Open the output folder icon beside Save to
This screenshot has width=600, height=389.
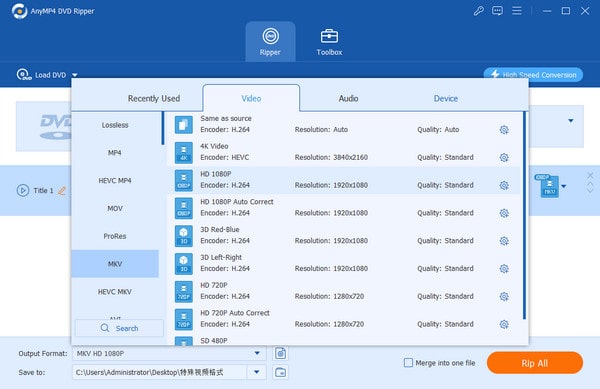280,372
